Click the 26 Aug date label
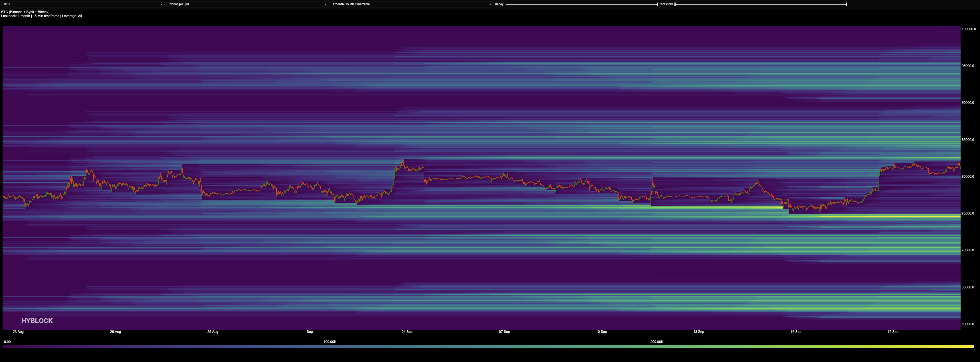This screenshot has width=980, height=362. point(116,331)
